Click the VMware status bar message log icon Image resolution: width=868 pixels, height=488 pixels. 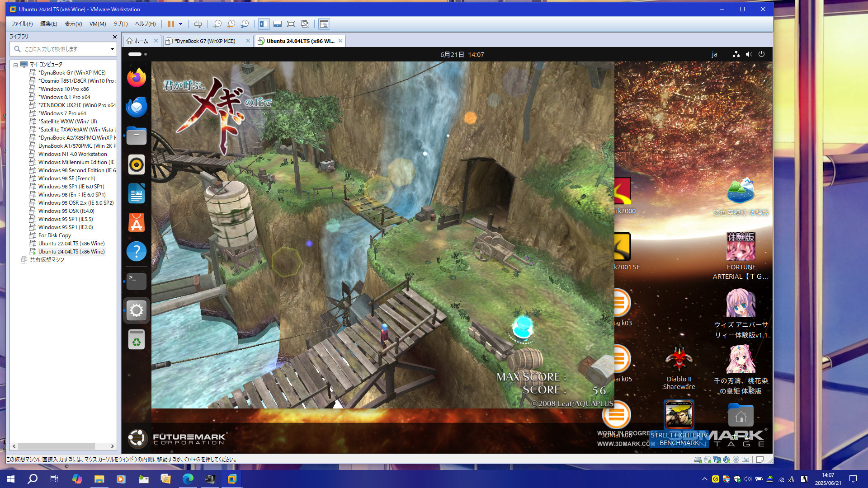[x=760, y=460]
